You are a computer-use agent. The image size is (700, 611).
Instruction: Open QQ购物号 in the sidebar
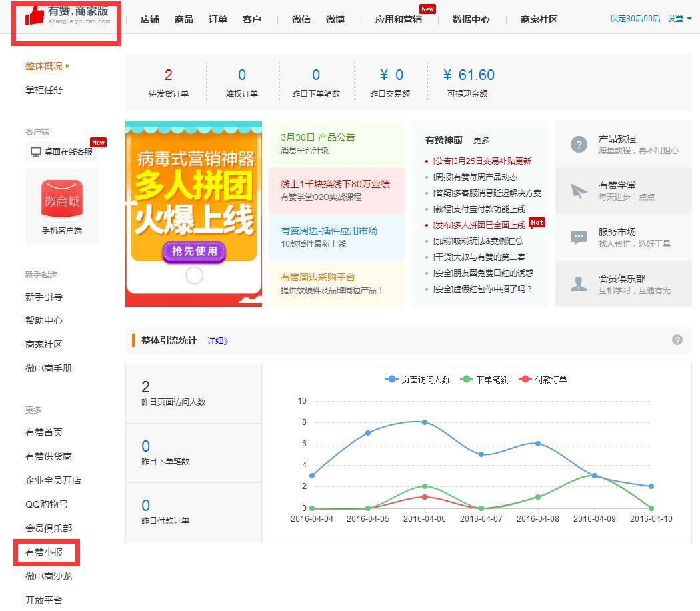coord(47,504)
